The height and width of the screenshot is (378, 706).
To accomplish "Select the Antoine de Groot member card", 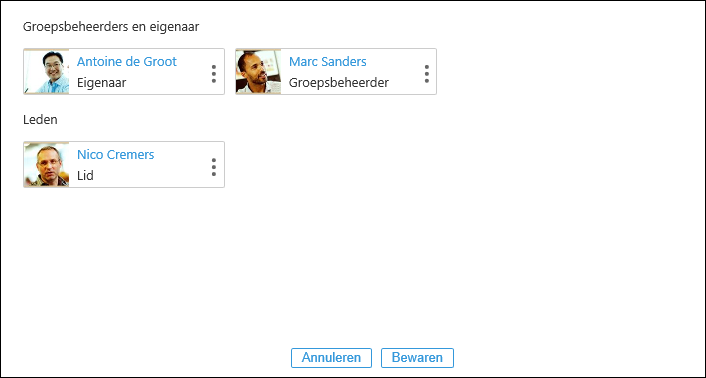I will (124, 72).
